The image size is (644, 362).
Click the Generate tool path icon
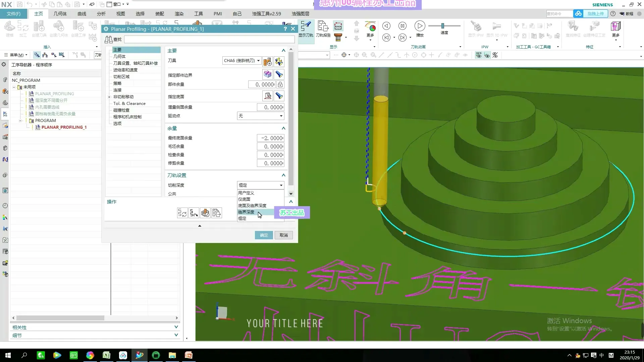182,213
